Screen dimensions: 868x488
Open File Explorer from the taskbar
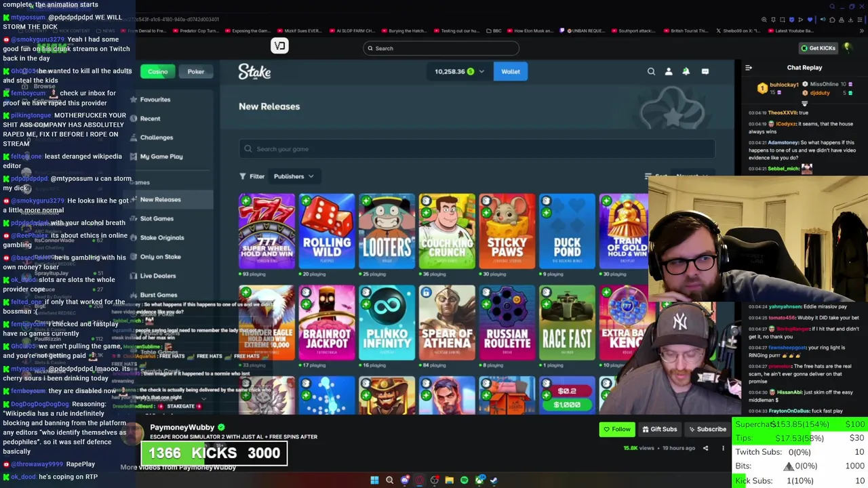449,480
